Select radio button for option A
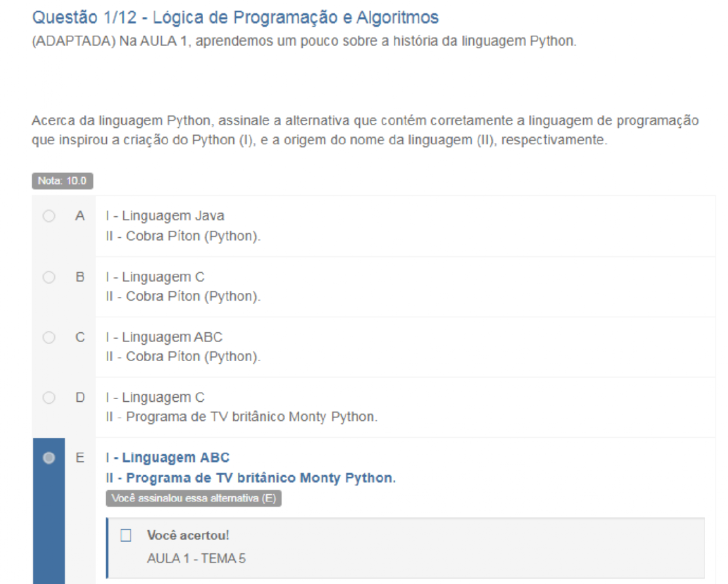The image size is (728, 584). click(x=48, y=216)
